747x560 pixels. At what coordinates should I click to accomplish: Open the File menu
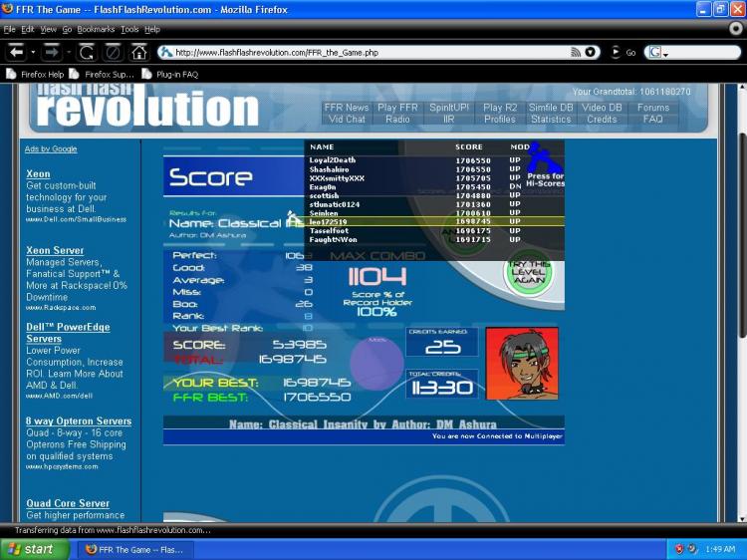click(x=10, y=30)
